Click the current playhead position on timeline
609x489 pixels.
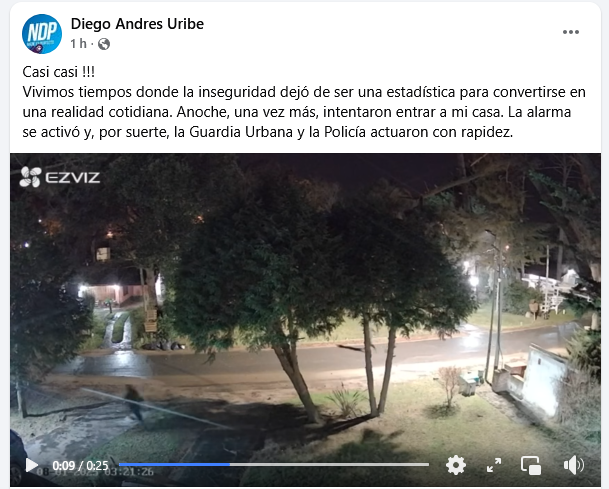click(230, 465)
